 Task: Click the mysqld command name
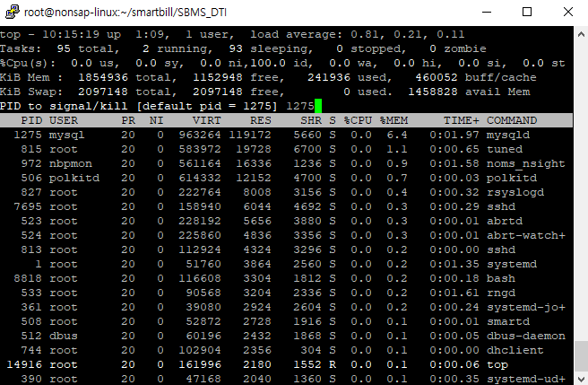[x=508, y=135]
